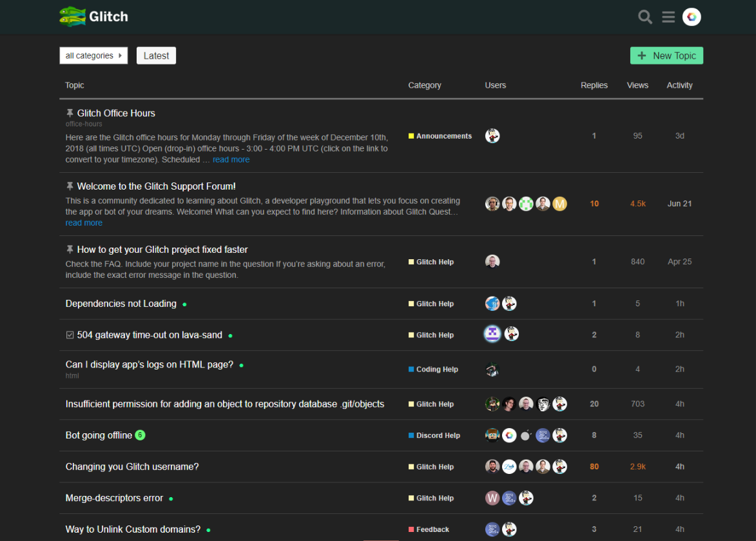The height and width of the screenshot is (541, 756).
Task: Click the 2.9k views count
Action: 637,467
